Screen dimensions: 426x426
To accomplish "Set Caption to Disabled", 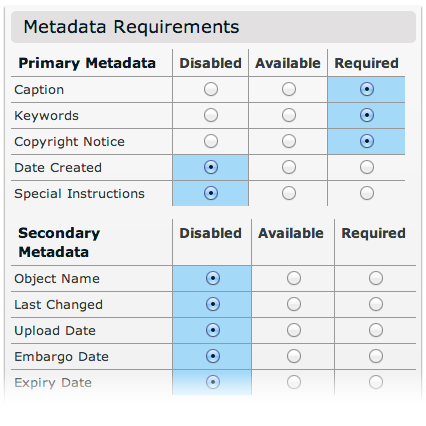I will (x=211, y=89).
